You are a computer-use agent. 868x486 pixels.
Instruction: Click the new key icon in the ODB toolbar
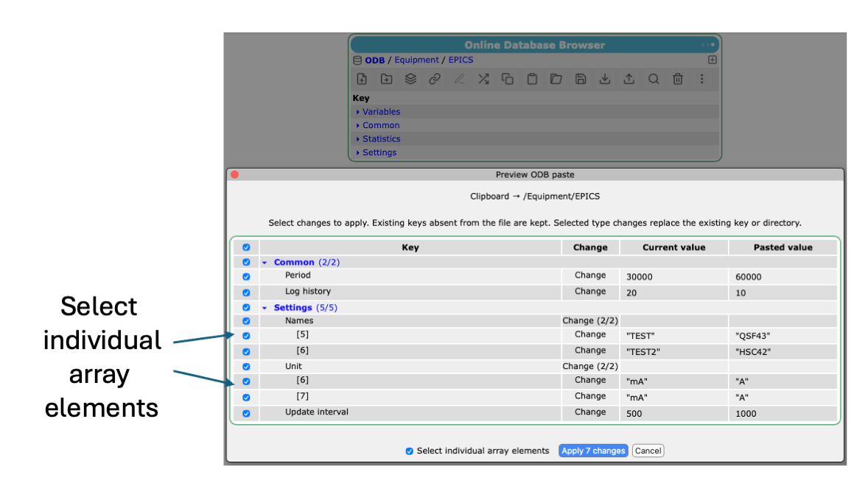tap(362, 79)
